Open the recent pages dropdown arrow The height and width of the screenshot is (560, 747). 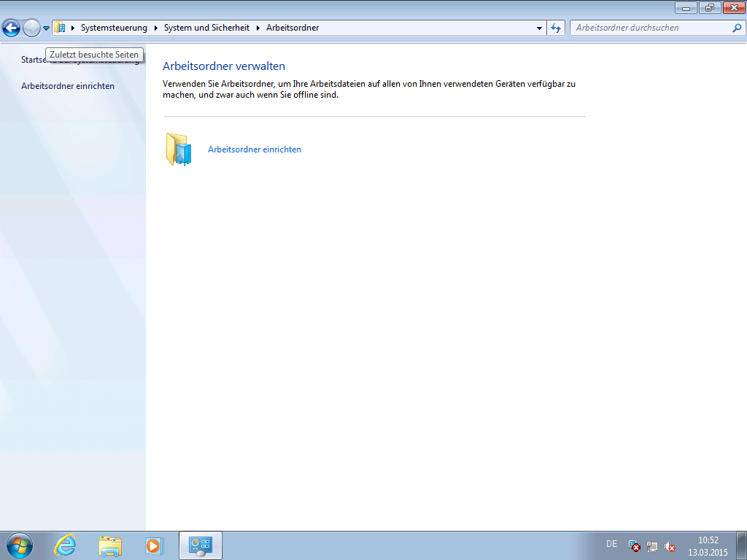click(46, 28)
